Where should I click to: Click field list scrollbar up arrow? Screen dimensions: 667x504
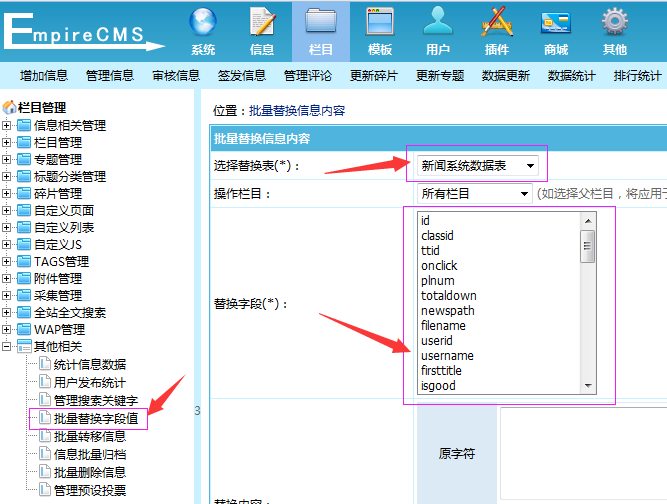click(588, 221)
